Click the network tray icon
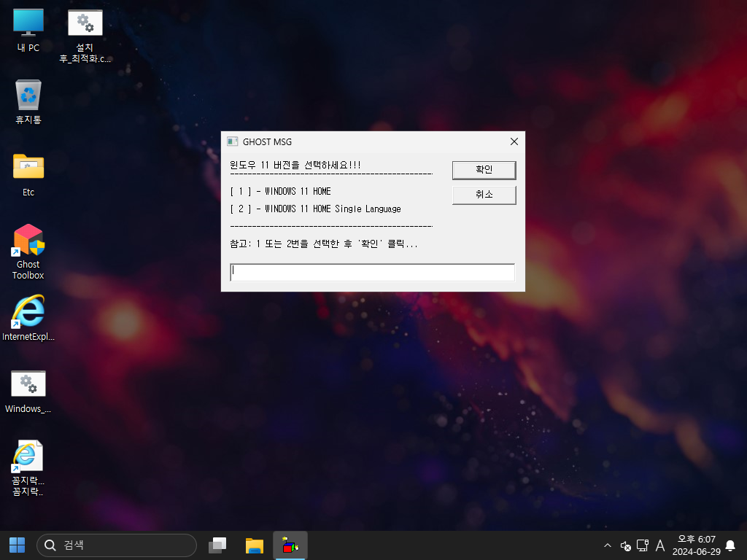The width and height of the screenshot is (747, 560). (x=643, y=545)
